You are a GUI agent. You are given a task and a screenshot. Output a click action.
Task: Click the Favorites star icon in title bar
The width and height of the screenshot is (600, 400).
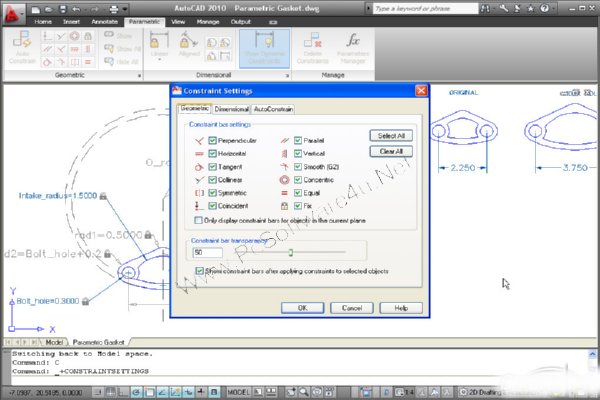point(530,8)
